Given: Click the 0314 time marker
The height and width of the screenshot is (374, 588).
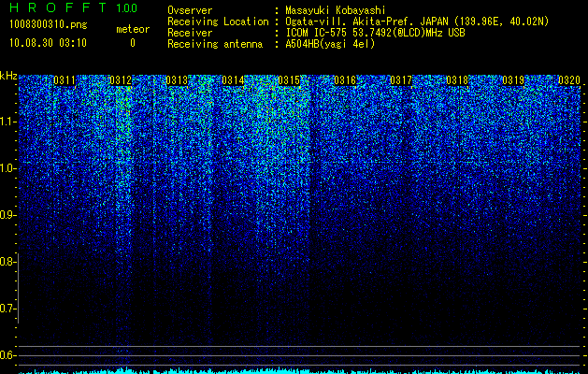Looking at the screenshot, I should pyautogui.click(x=233, y=80).
